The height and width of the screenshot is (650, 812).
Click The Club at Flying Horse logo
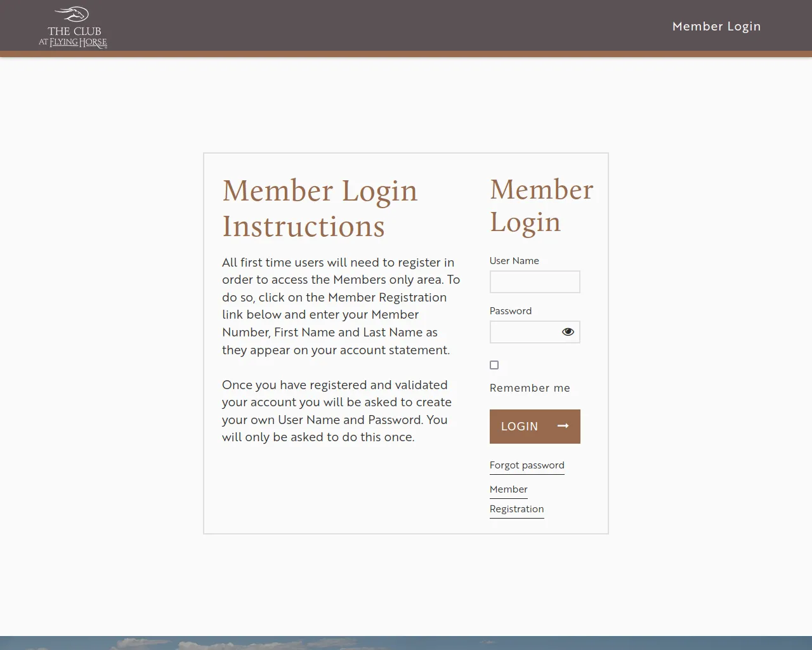[73, 27]
